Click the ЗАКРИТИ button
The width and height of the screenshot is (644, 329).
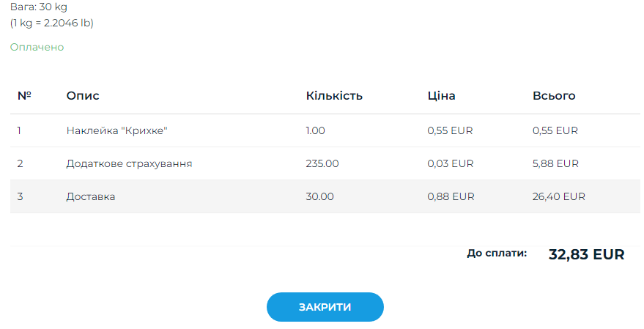pos(325,307)
